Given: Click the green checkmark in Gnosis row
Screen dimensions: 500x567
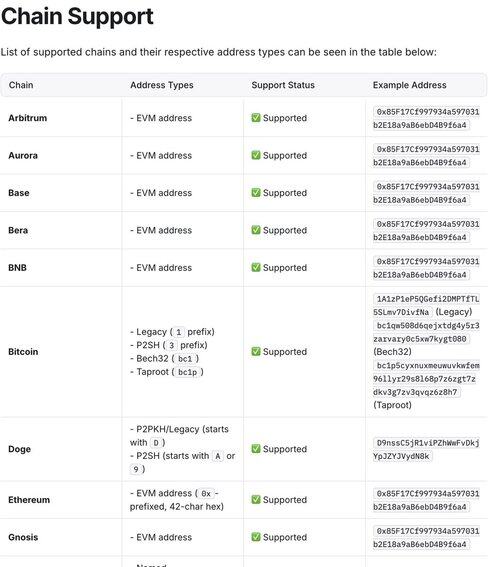Looking at the screenshot, I should (256, 537).
